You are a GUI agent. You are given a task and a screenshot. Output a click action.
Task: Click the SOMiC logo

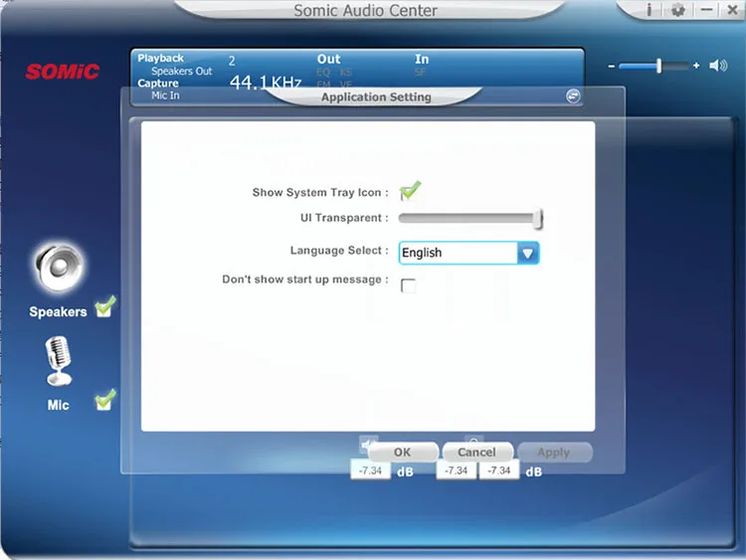(63, 72)
